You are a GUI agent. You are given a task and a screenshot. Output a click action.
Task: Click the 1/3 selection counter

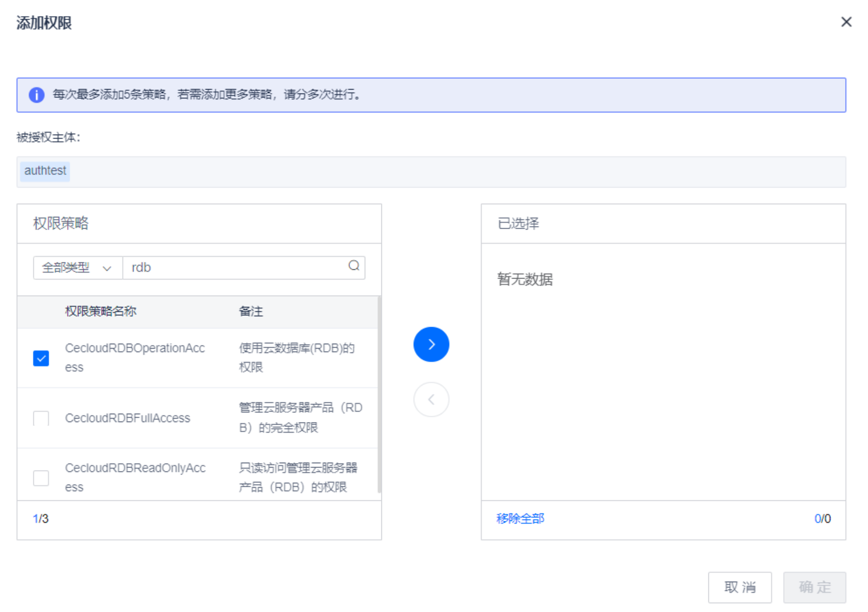click(x=41, y=518)
